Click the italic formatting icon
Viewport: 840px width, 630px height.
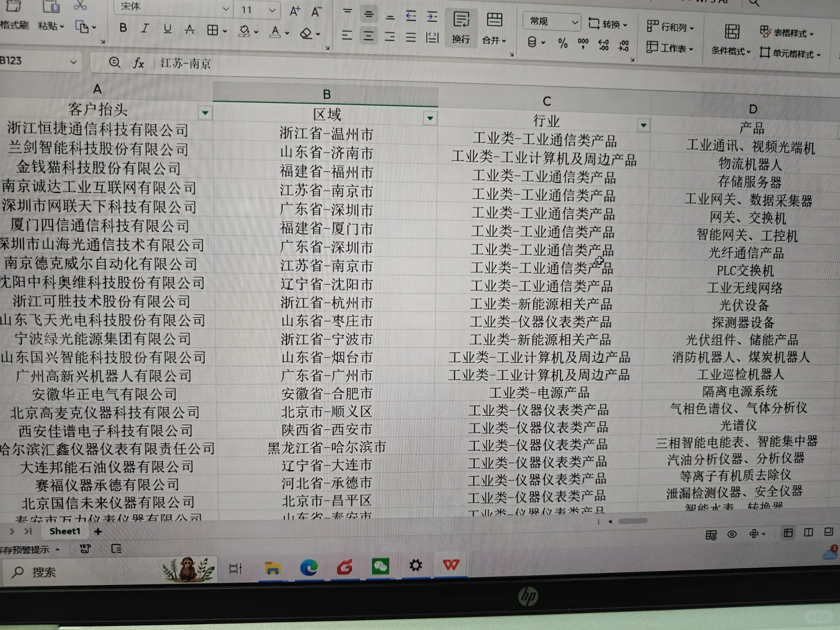coord(145,27)
